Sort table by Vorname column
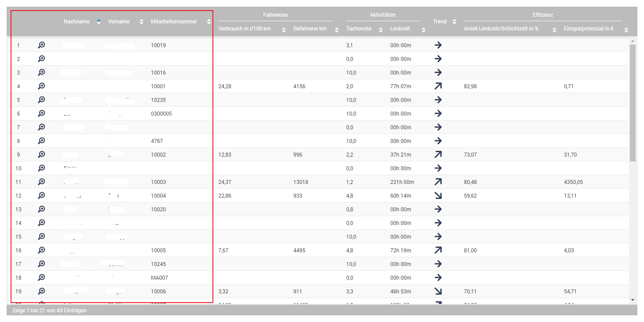 pyautogui.click(x=119, y=22)
